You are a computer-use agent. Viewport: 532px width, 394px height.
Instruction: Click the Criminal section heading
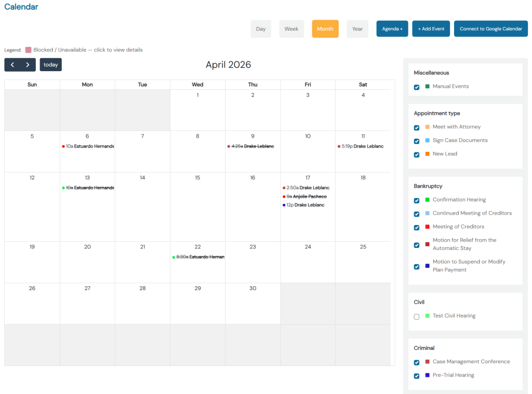click(424, 348)
